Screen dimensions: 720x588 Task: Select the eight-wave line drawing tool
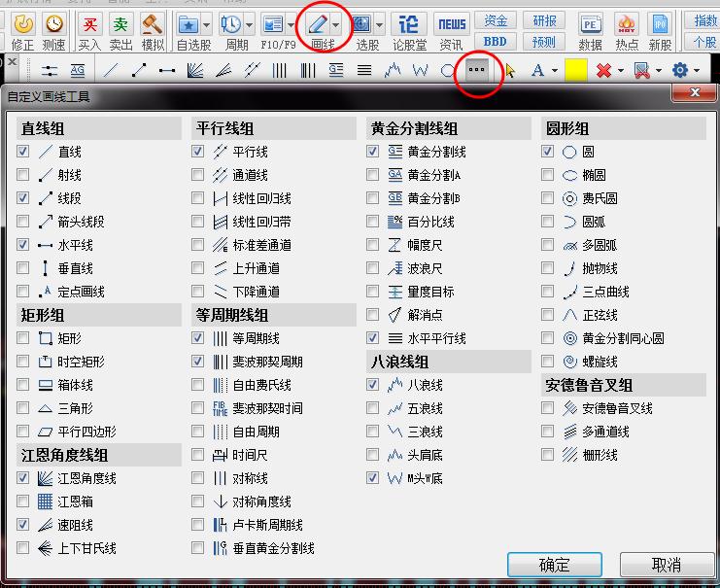[393, 70]
